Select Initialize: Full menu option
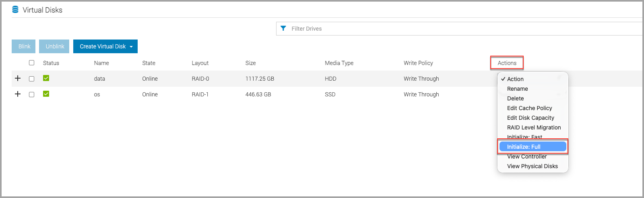 coord(533,147)
